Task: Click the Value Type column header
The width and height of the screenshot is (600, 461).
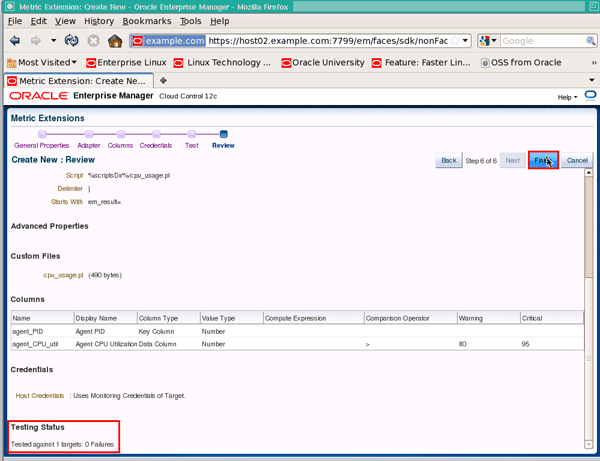Action: [232, 318]
